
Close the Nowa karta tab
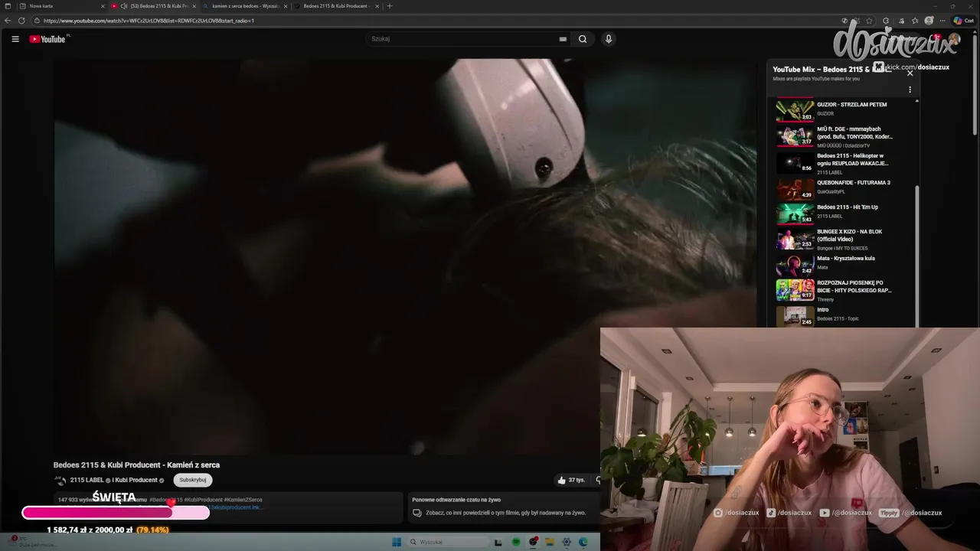coord(103,6)
